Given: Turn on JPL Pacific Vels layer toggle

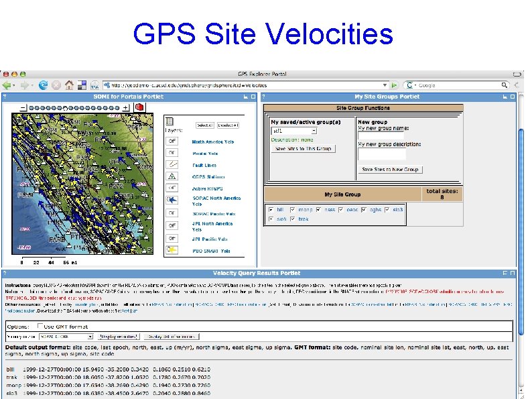Looking at the screenshot, I should 172,238.
